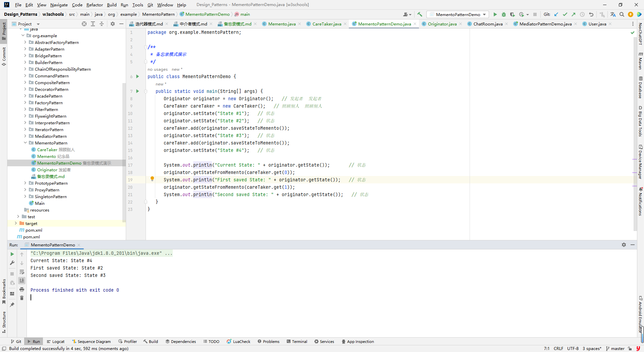This screenshot has width=644, height=352.
Task: Start the Debug session from the toolbar
Action: click(x=503, y=14)
